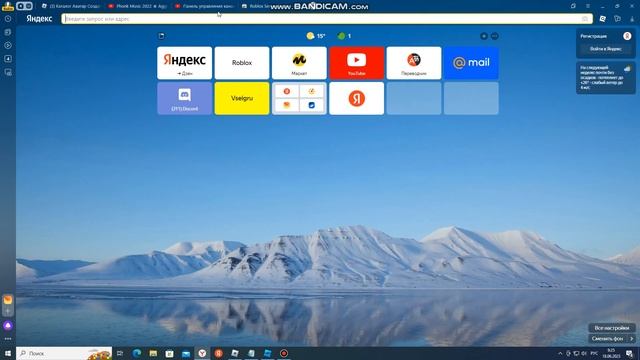The image size is (640, 360).
Task: Switch to the Каталог Аватар tab
Action: point(71,6)
